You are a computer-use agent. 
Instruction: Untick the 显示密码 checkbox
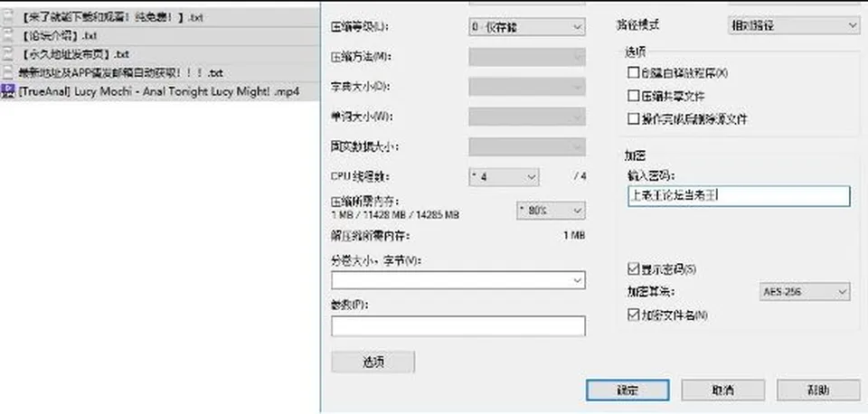[x=633, y=269]
